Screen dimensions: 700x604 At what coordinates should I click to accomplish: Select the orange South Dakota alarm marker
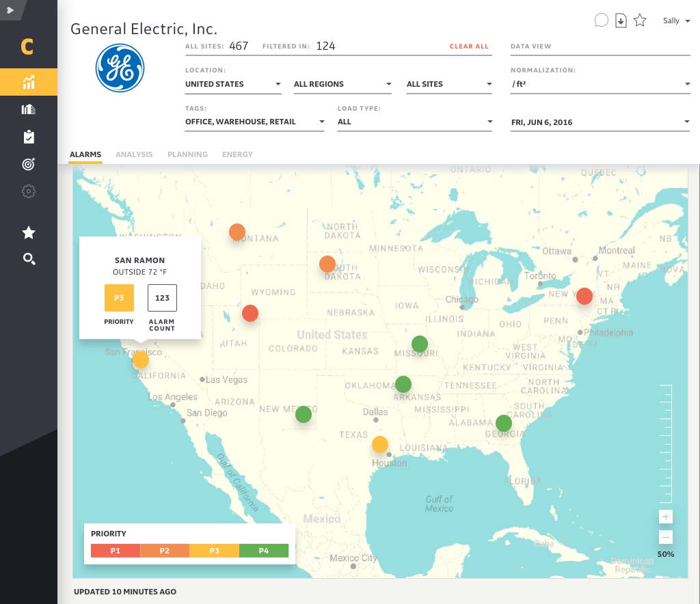click(327, 264)
